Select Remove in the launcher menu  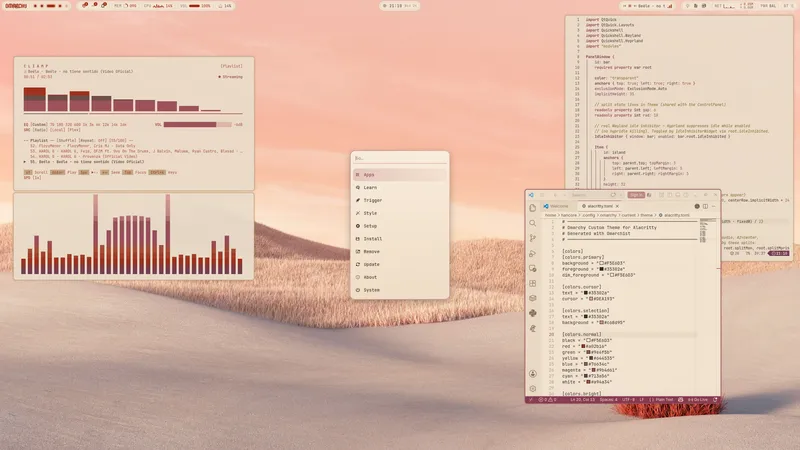point(399,252)
